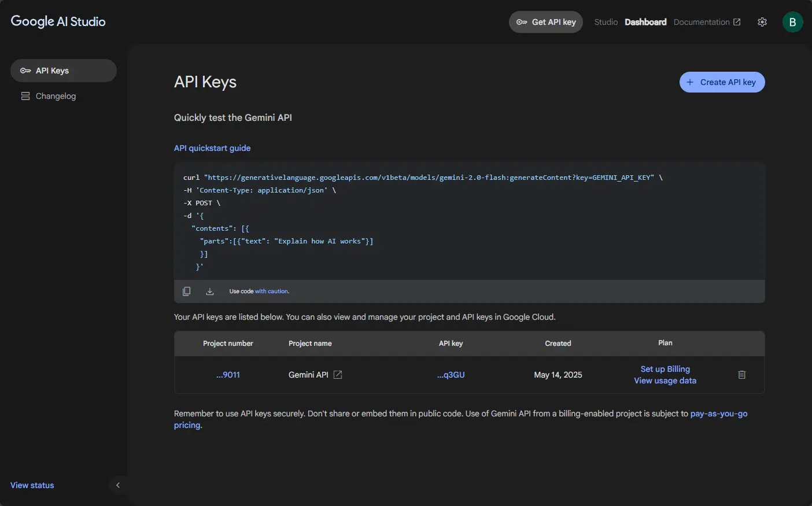Open the API quickstart guide link
The height and width of the screenshot is (506, 812).
pyautogui.click(x=212, y=148)
